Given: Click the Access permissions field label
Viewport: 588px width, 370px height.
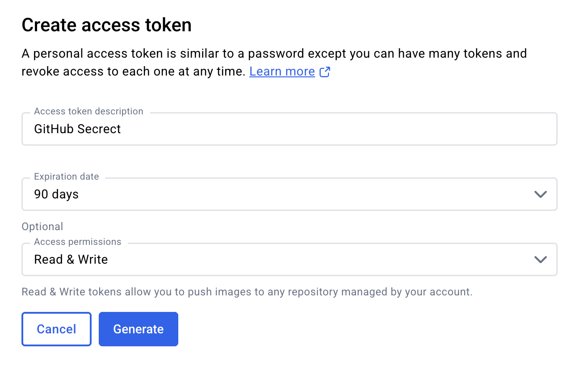Looking at the screenshot, I should [x=77, y=242].
